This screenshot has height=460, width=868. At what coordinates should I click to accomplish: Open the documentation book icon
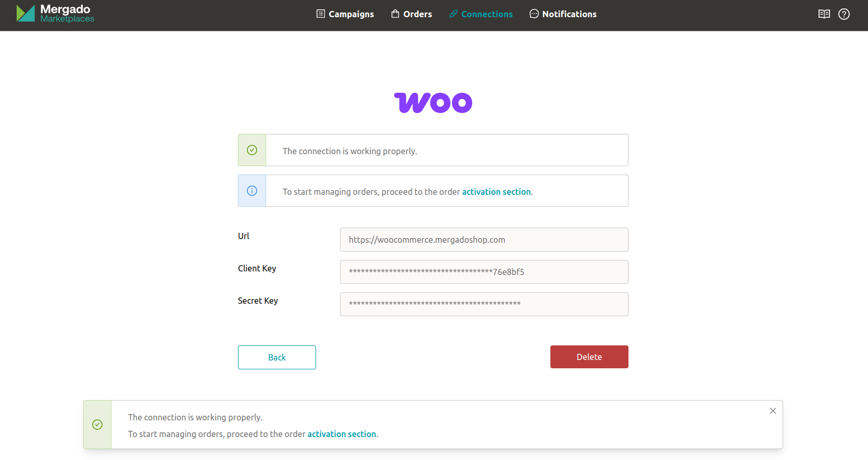point(824,14)
